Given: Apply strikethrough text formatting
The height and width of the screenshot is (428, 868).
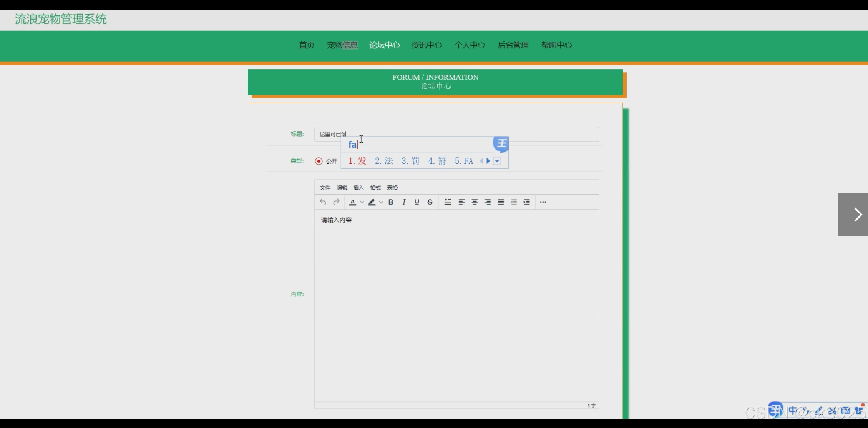Looking at the screenshot, I should click(430, 202).
